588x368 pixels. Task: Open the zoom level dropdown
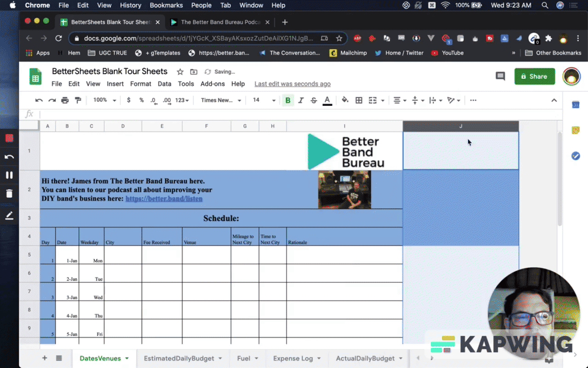click(105, 100)
